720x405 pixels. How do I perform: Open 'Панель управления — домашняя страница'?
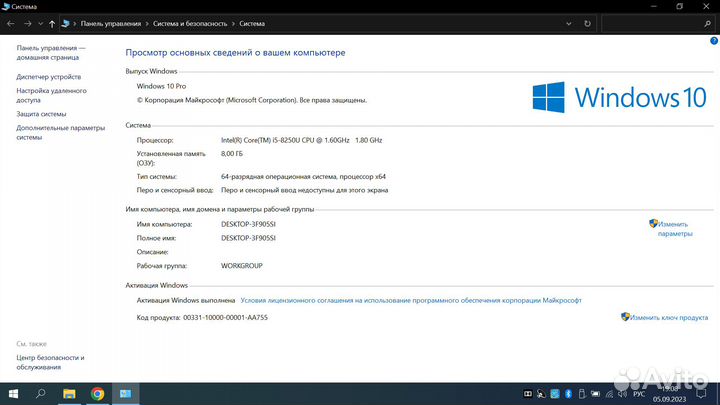[51, 52]
